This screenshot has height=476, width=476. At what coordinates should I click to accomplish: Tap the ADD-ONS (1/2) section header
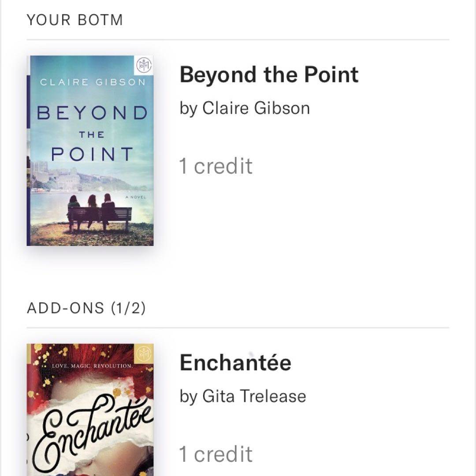[x=86, y=308]
